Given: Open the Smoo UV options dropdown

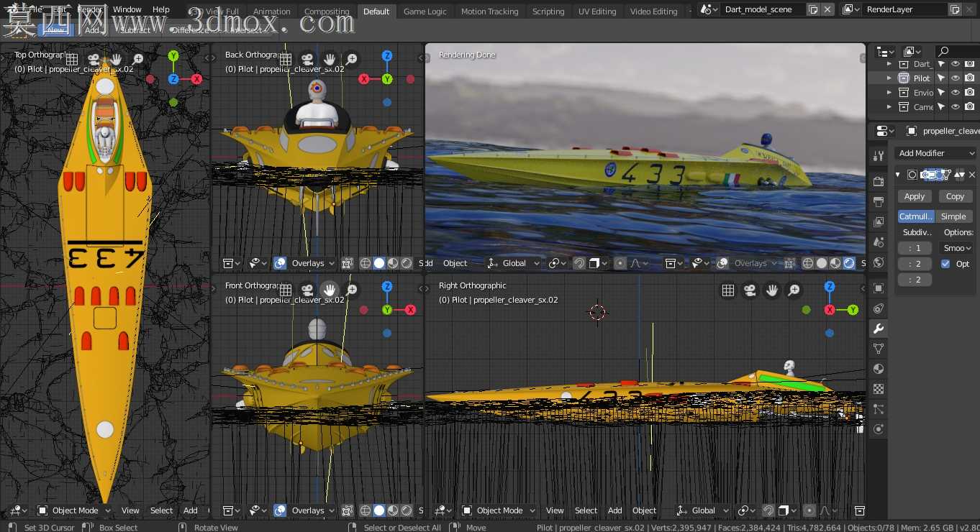Looking at the screenshot, I should click(958, 248).
